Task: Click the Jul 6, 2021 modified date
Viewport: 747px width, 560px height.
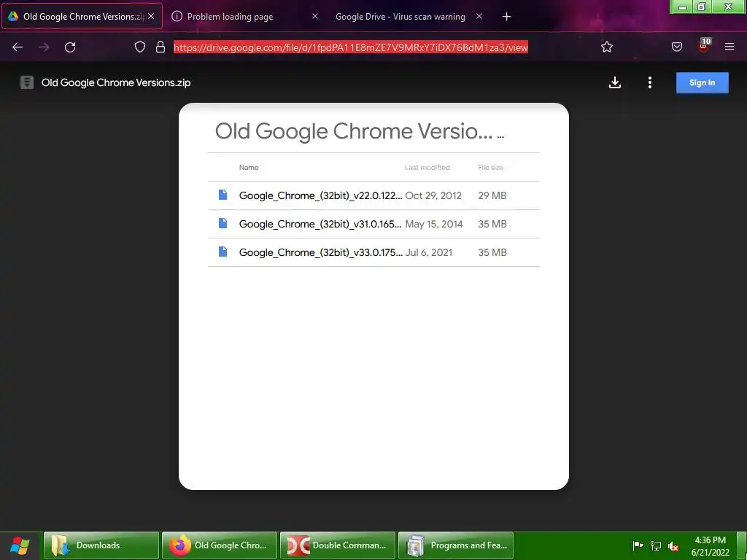Action: 429,252
